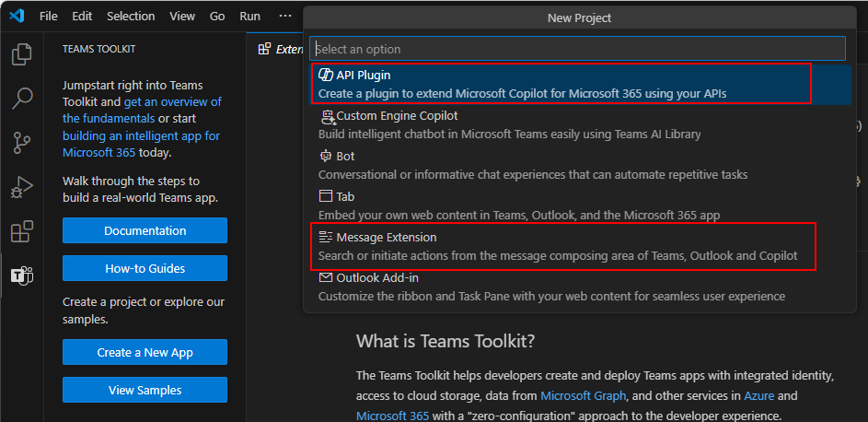Select the Message Extension project option
This screenshot has width=868, height=422.
(x=580, y=246)
